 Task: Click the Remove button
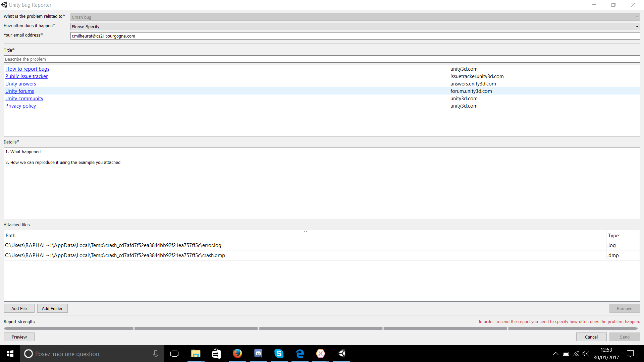point(625,308)
